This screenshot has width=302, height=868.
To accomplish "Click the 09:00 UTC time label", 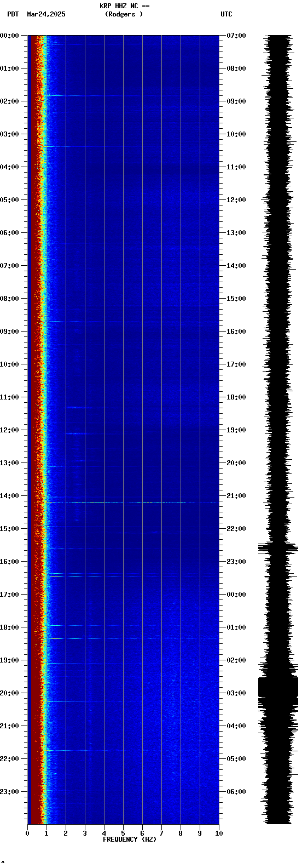I will [x=236, y=101].
